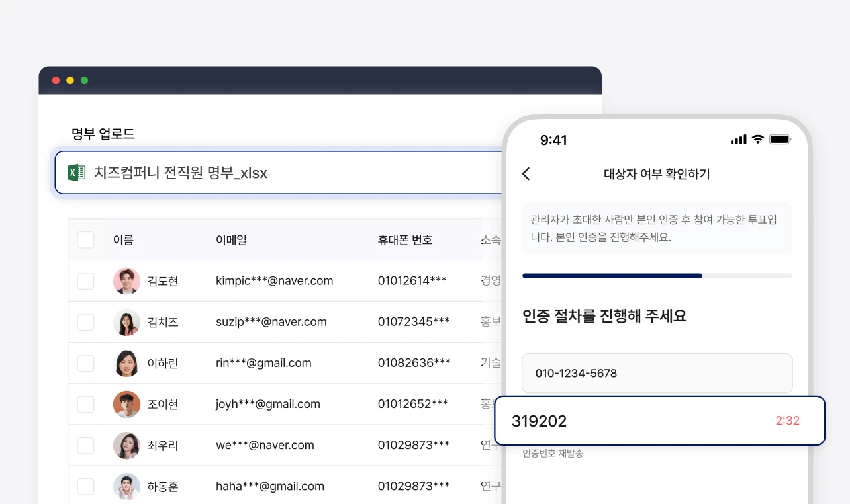The image size is (850, 504).
Task: Check the checkbox next to 김도현
Action: click(85, 280)
